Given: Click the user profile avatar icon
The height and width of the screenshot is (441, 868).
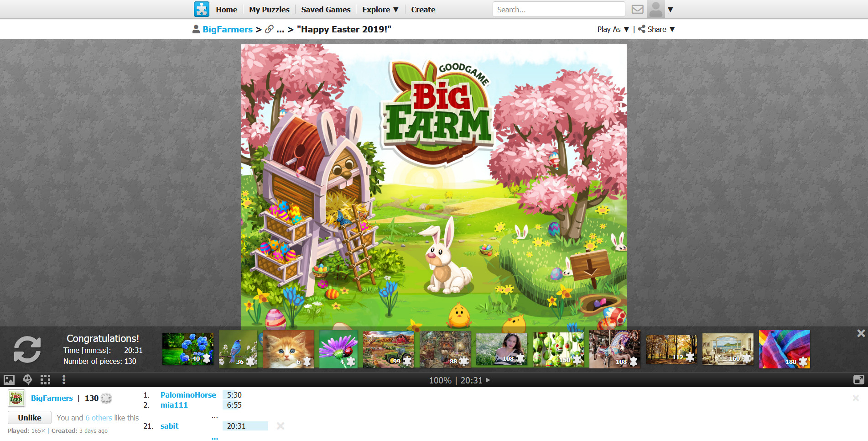Looking at the screenshot, I should pyautogui.click(x=655, y=9).
